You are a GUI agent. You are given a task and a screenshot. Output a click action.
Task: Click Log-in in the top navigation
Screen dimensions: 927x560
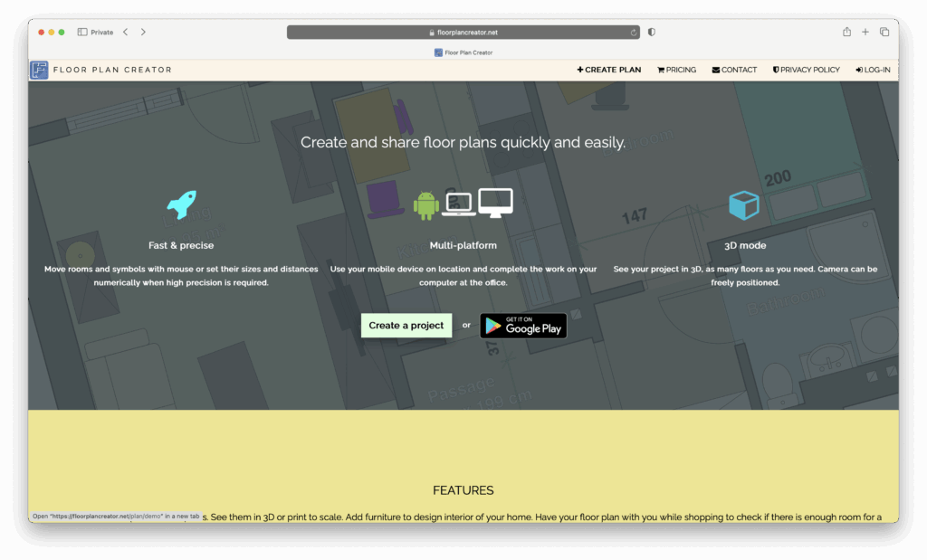coord(873,70)
